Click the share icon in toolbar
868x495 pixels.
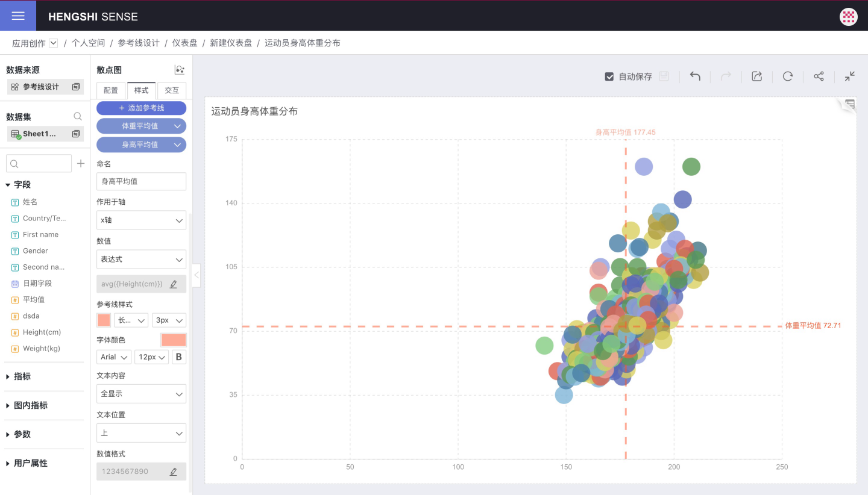click(819, 76)
